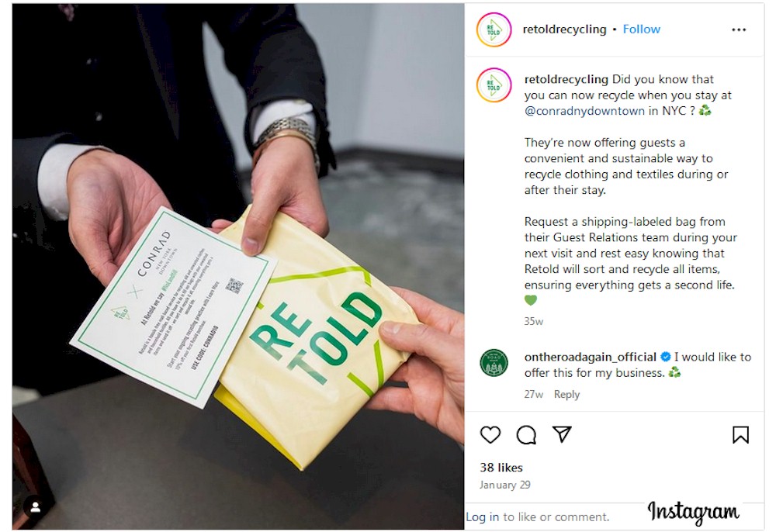776x532 pixels.
Task: Click the Instagram logo
Action: tap(693, 513)
